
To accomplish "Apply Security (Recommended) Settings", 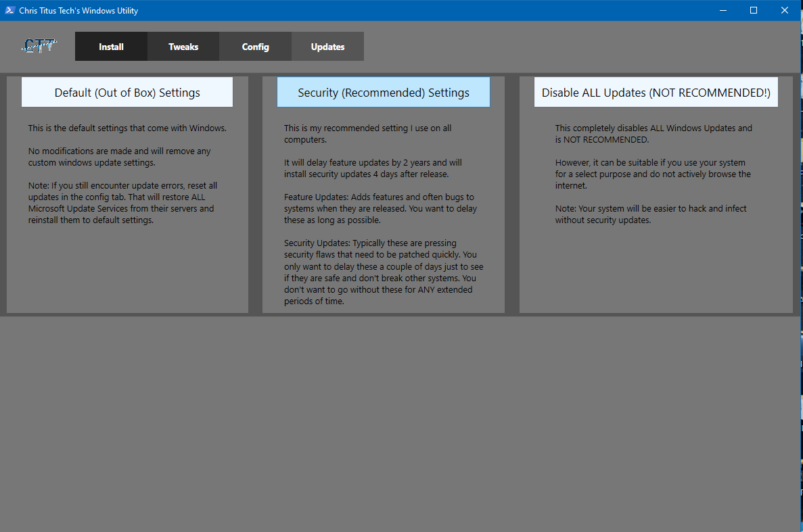I will [x=384, y=92].
